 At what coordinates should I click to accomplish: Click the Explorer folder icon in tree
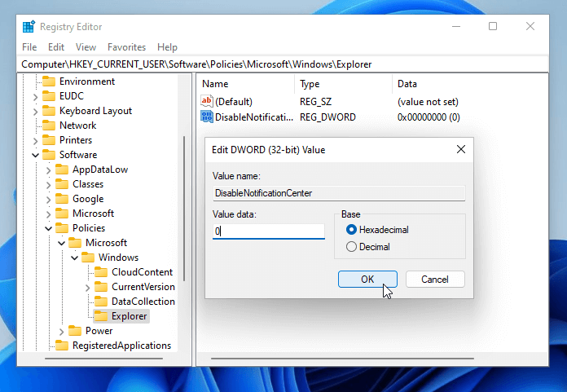click(101, 316)
